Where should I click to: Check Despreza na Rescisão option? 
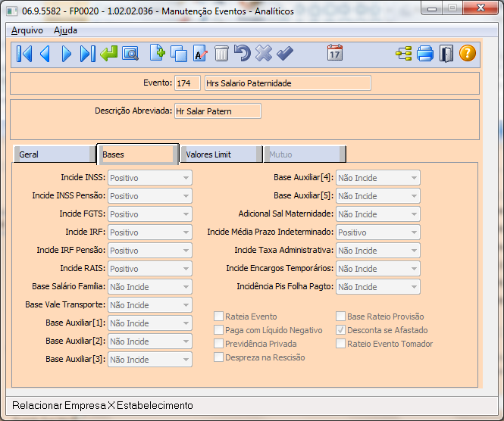click(x=218, y=357)
